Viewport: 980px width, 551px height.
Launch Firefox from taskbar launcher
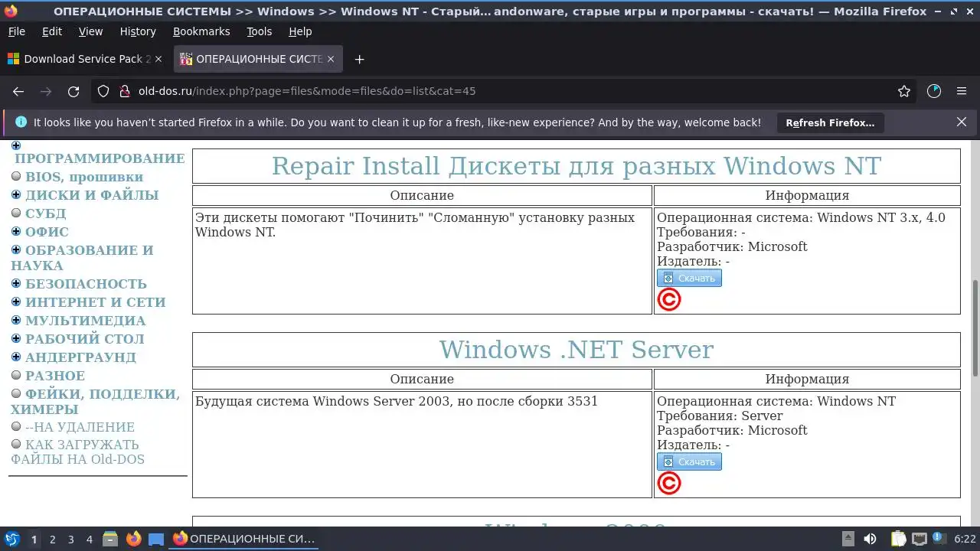click(x=133, y=539)
